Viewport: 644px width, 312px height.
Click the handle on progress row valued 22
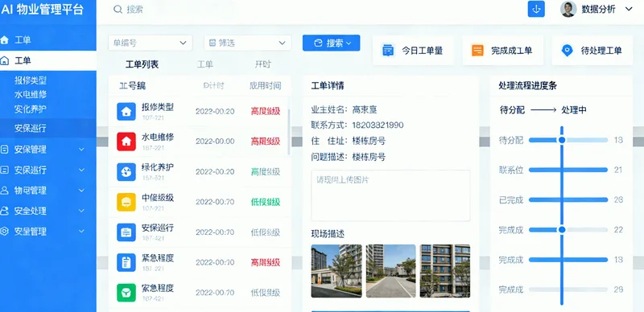[x=562, y=229]
